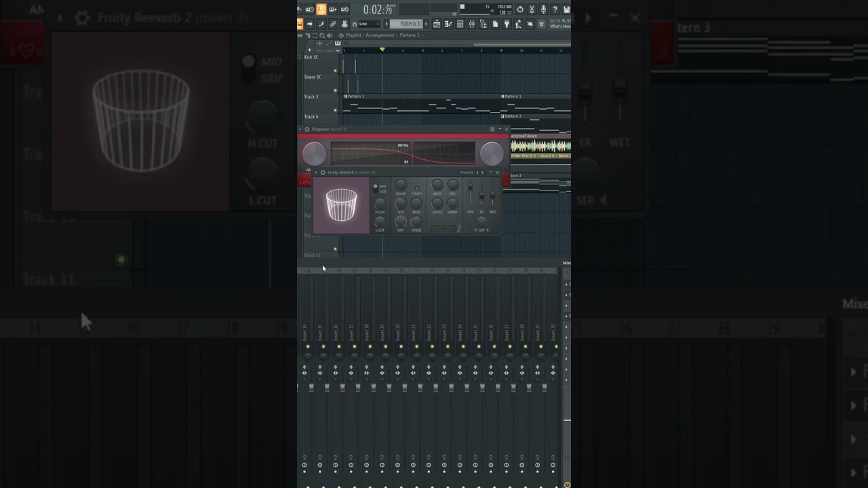
Task: Mute the Kick SC track
Action: 336,70
